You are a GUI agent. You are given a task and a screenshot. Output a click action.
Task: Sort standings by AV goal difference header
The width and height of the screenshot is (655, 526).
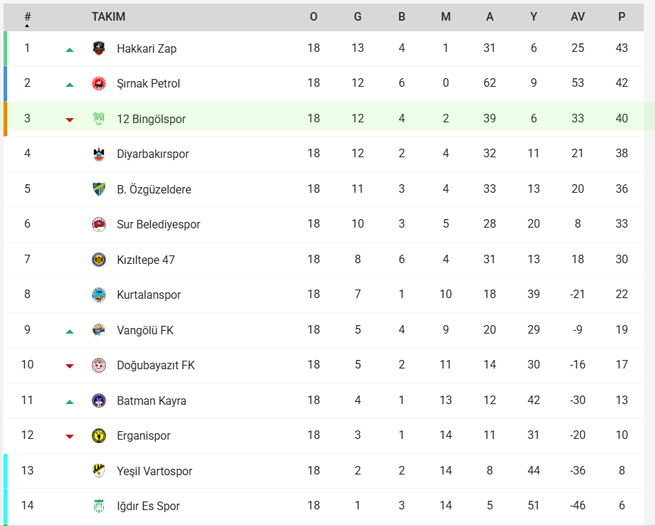click(578, 17)
